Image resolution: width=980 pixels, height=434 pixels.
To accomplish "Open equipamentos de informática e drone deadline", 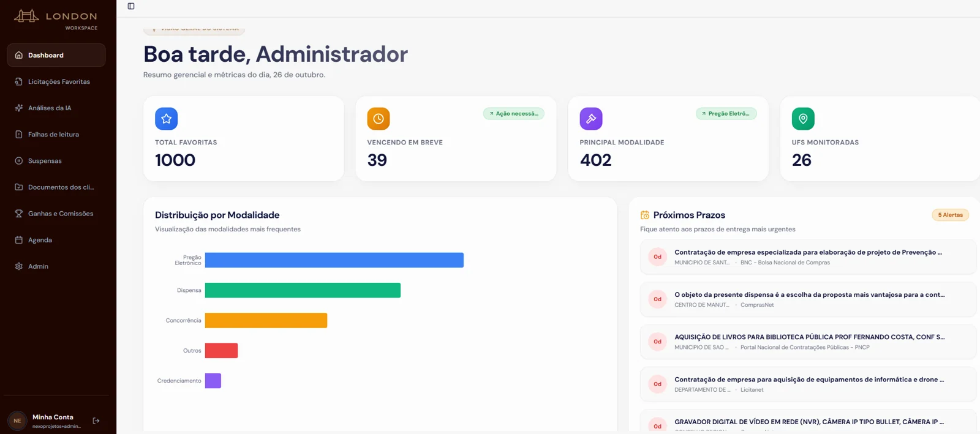I will (809, 384).
